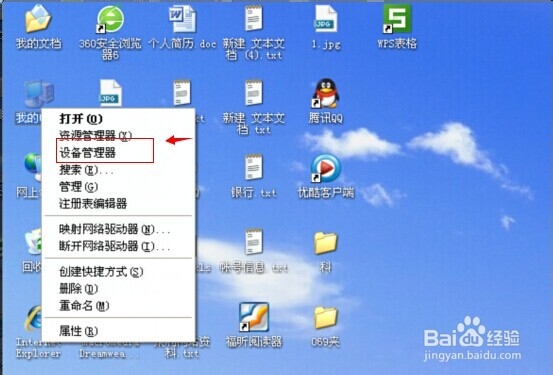
Task: Choose 注册表编辑器 in the context menu
Action: coord(118,204)
